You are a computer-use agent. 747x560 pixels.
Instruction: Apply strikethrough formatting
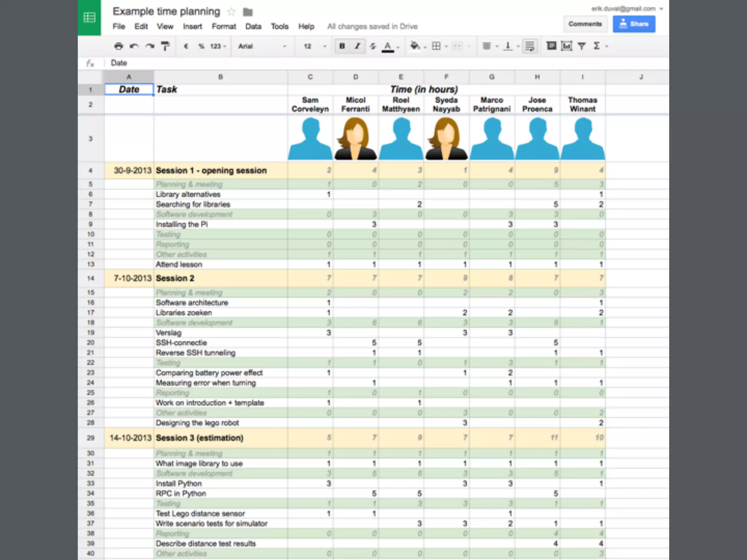(x=372, y=46)
